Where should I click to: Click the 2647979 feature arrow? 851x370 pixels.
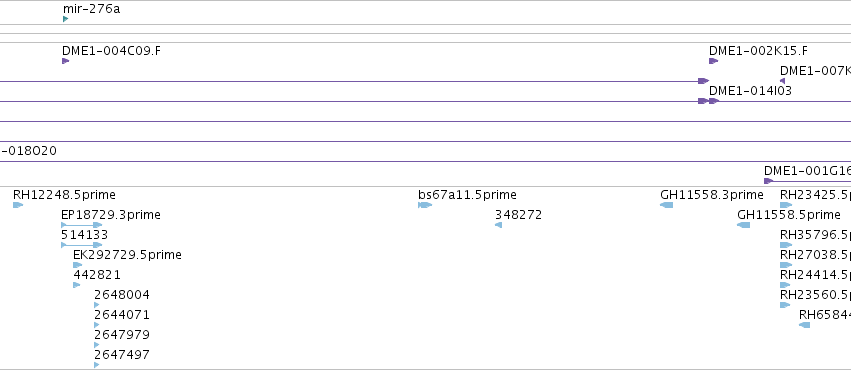coord(97,345)
